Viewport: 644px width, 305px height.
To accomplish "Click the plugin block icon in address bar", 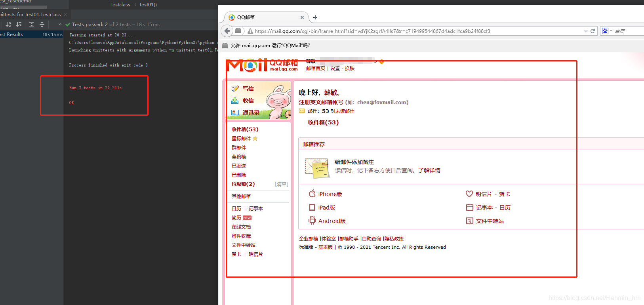I will tap(238, 31).
